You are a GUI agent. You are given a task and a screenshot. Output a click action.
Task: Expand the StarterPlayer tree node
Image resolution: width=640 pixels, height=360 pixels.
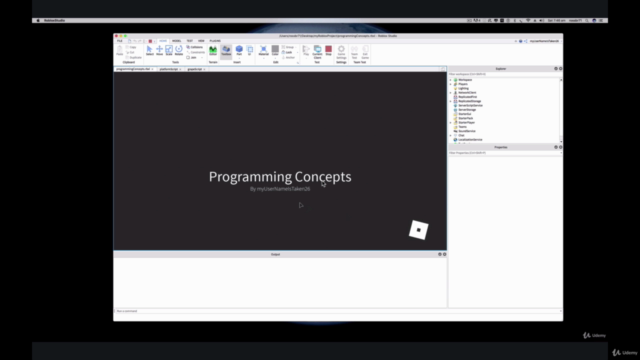coord(451,122)
